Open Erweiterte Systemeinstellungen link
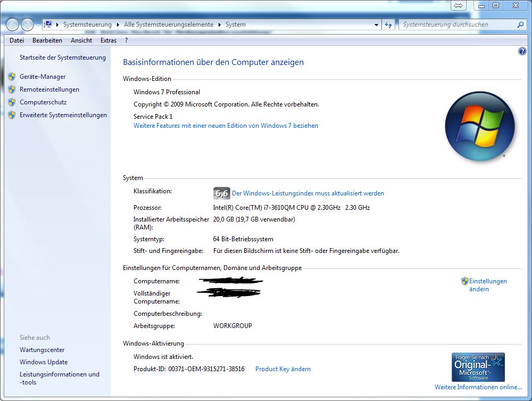 point(63,115)
